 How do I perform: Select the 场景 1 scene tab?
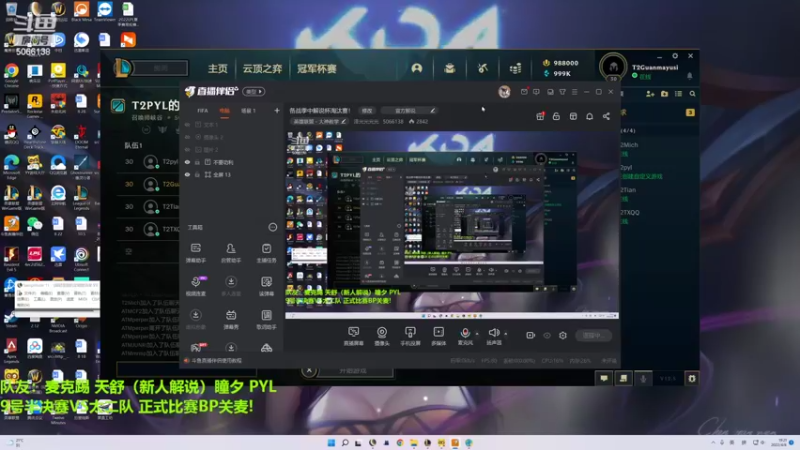point(248,111)
